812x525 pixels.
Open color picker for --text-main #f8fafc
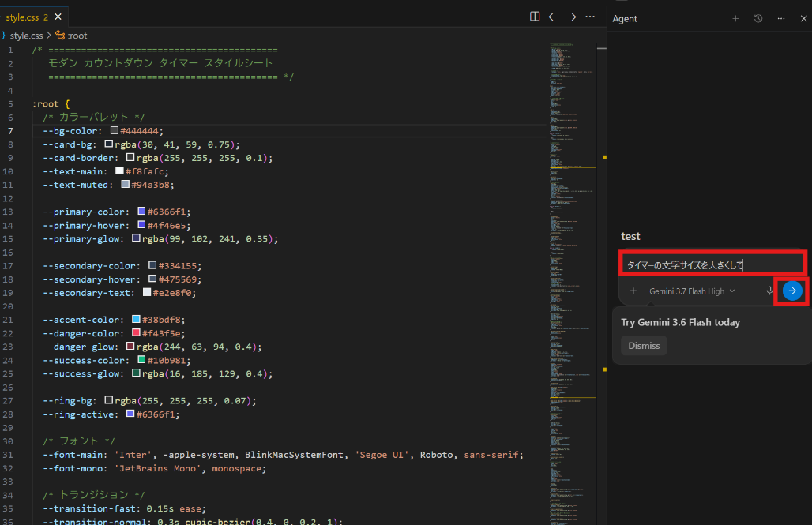click(119, 171)
